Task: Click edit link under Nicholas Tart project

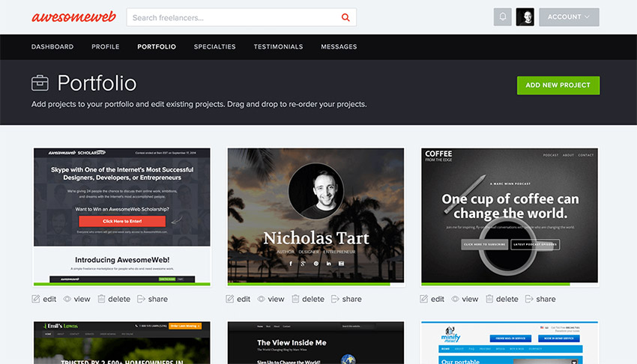Action: click(x=244, y=299)
